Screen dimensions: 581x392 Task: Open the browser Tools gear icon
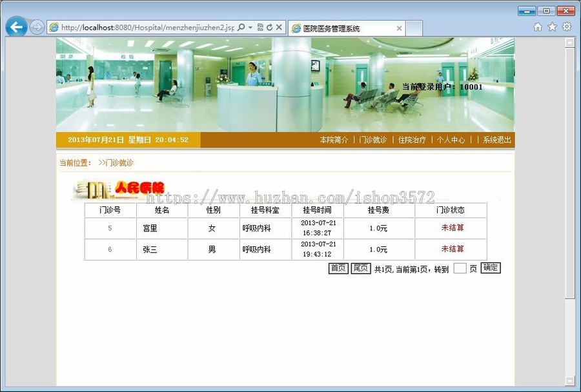[567, 27]
